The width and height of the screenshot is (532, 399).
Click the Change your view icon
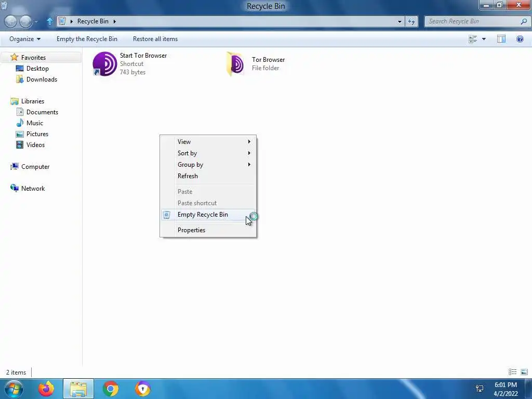[x=473, y=39]
